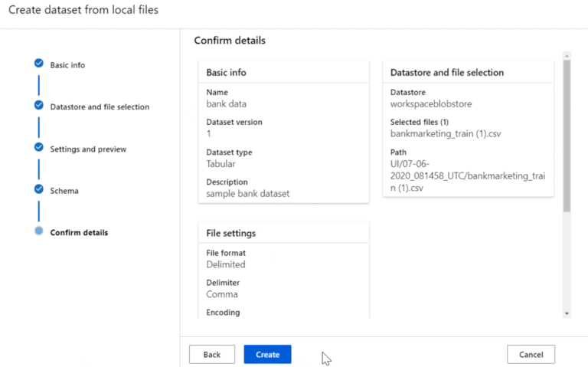Open the Datastore and file selection step
The width and height of the screenshot is (588, 367).
100,107
